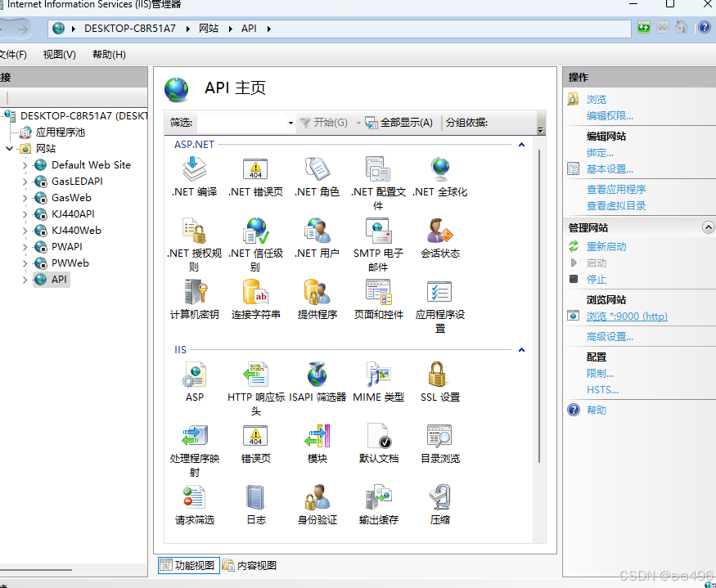
Task: Expand the PWAPI site node
Action: click(25, 248)
